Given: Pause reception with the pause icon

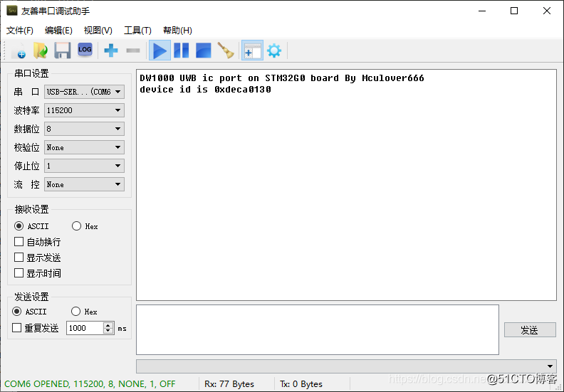Looking at the screenshot, I should [x=182, y=51].
